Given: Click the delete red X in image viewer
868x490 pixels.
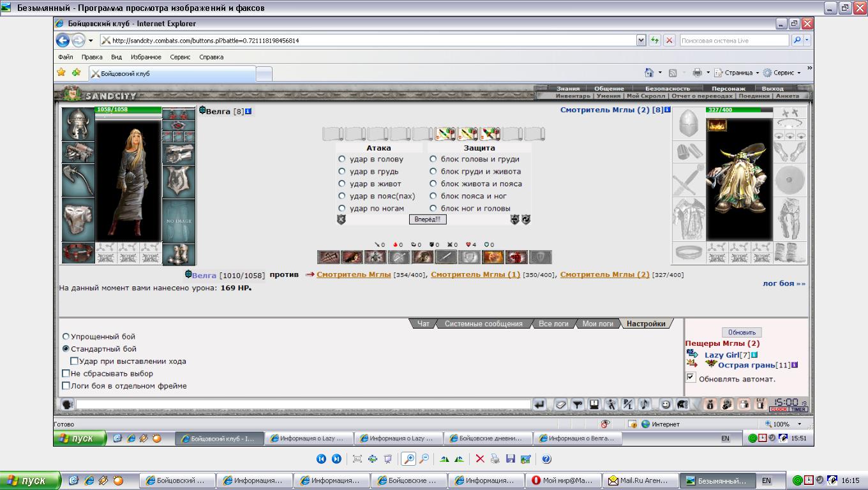Looking at the screenshot, I should point(480,459).
